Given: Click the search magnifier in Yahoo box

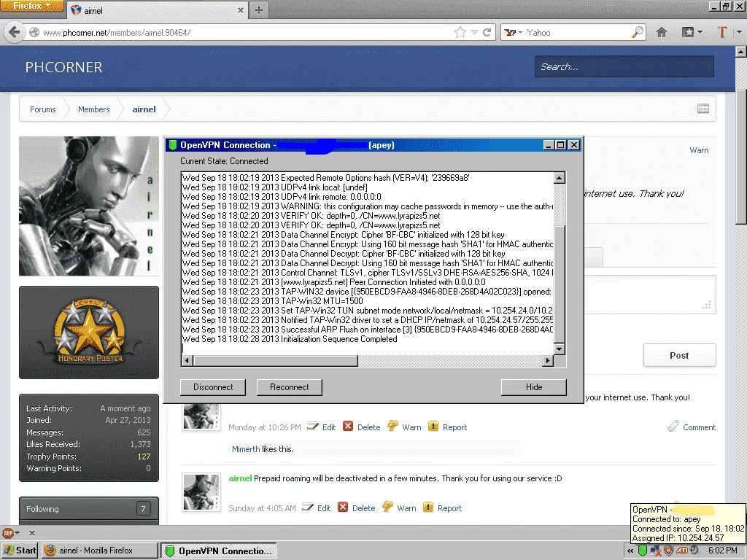Looking at the screenshot, I should point(638,32).
